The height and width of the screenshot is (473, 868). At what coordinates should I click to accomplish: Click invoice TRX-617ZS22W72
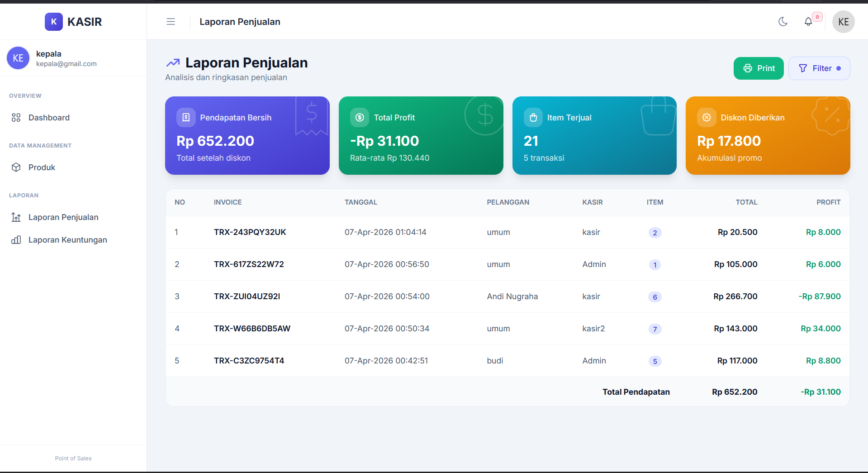coord(249,264)
